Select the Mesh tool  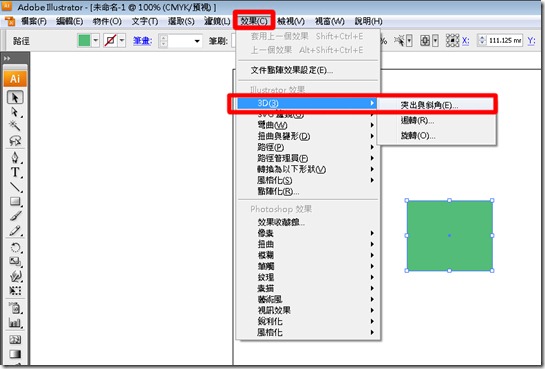point(15,339)
